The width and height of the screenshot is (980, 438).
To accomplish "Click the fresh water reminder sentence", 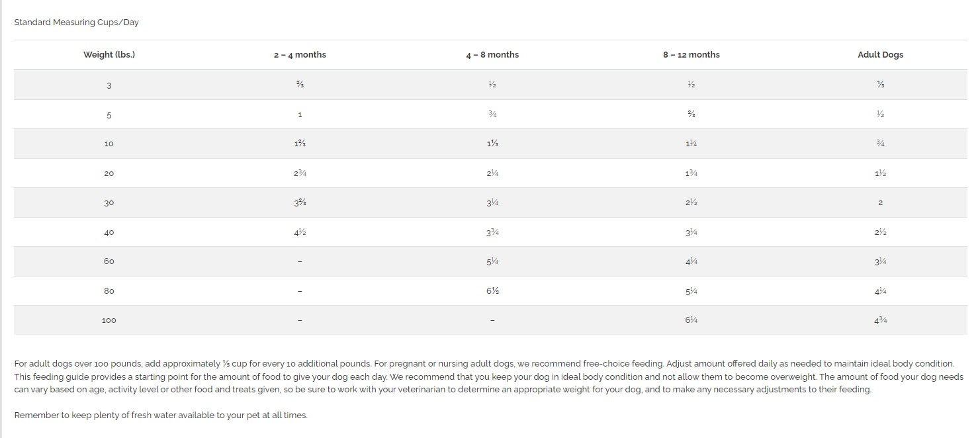I will (x=161, y=416).
